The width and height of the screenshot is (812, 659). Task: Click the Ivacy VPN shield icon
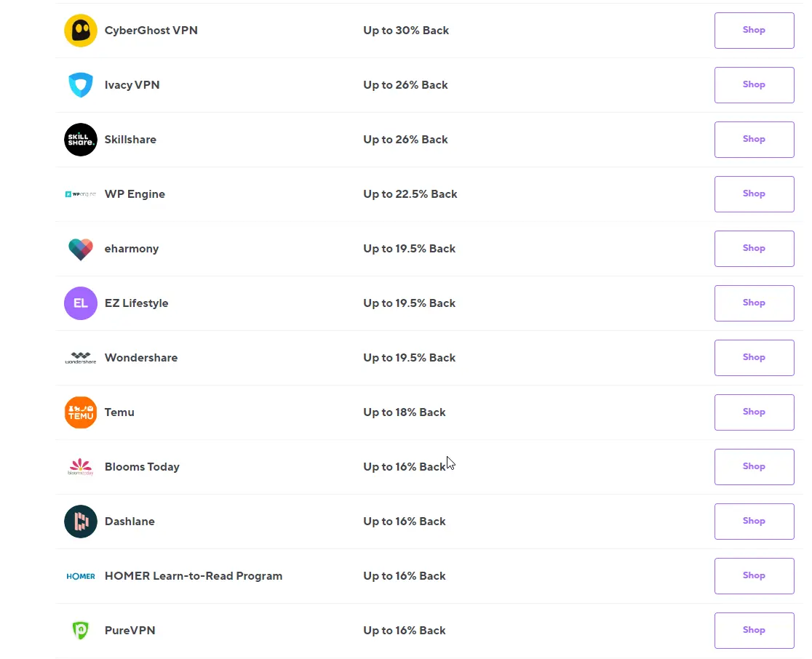click(80, 85)
